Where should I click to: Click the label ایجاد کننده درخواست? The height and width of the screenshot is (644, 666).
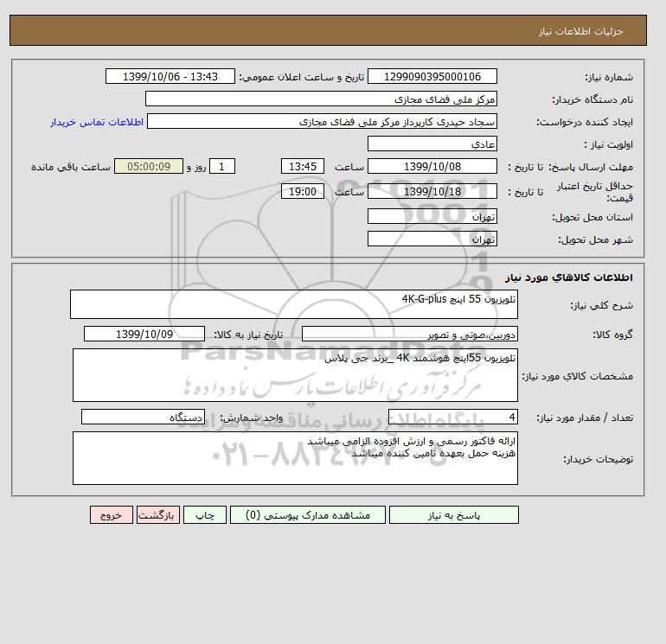pos(585,122)
